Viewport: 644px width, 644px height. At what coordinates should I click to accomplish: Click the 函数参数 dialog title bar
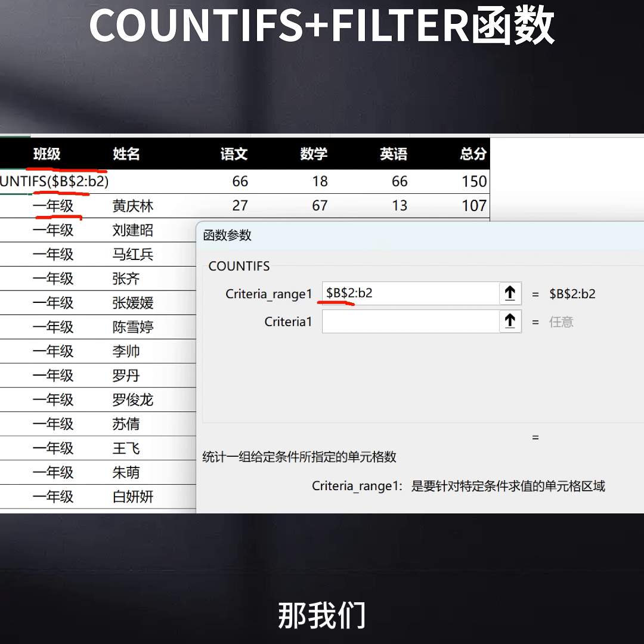point(420,236)
